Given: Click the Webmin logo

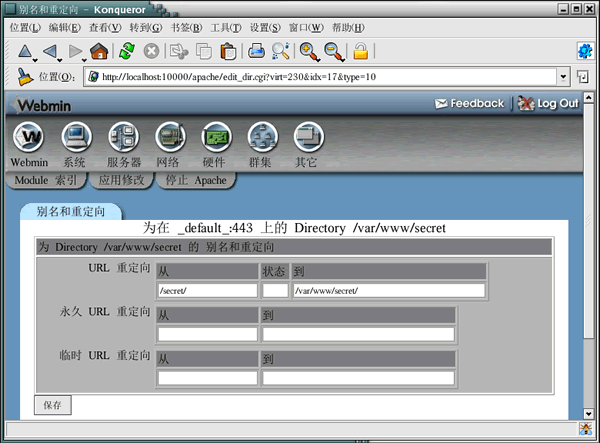Looking at the screenshot, I should point(42,105).
